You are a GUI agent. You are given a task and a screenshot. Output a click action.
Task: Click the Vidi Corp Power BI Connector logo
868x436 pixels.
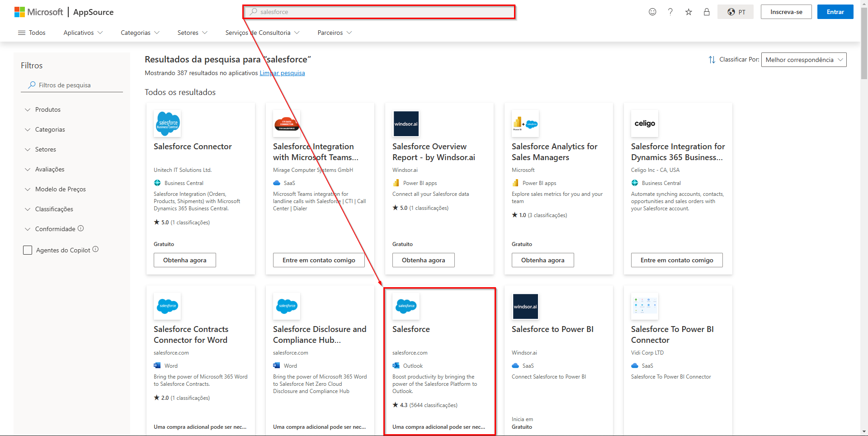click(x=645, y=306)
